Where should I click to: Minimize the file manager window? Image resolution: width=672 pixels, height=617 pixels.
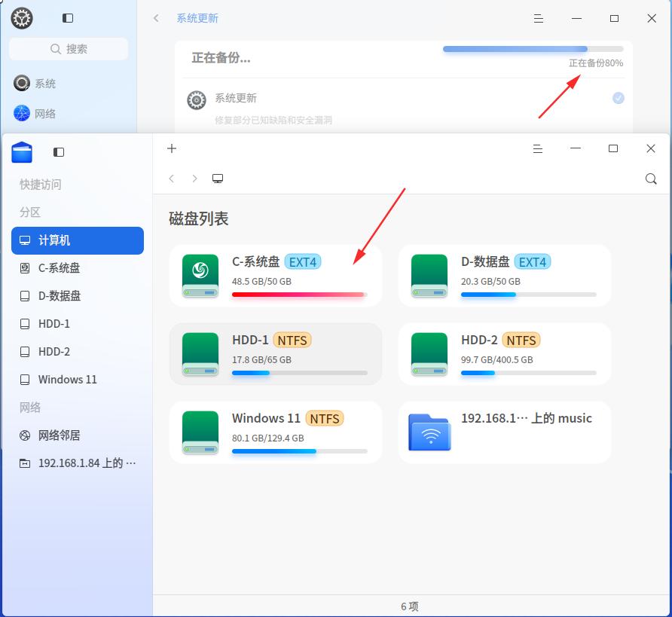(576, 148)
